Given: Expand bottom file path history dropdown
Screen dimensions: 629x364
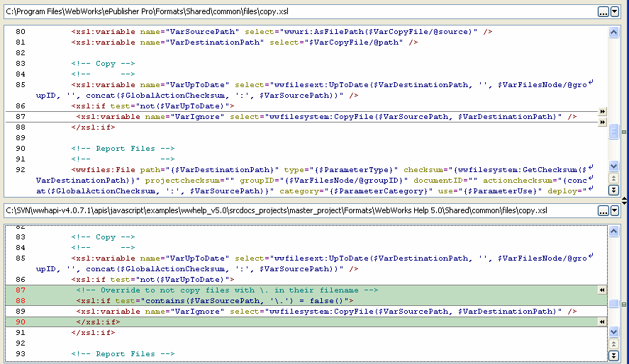Looking at the screenshot, I should coord(615,210).
